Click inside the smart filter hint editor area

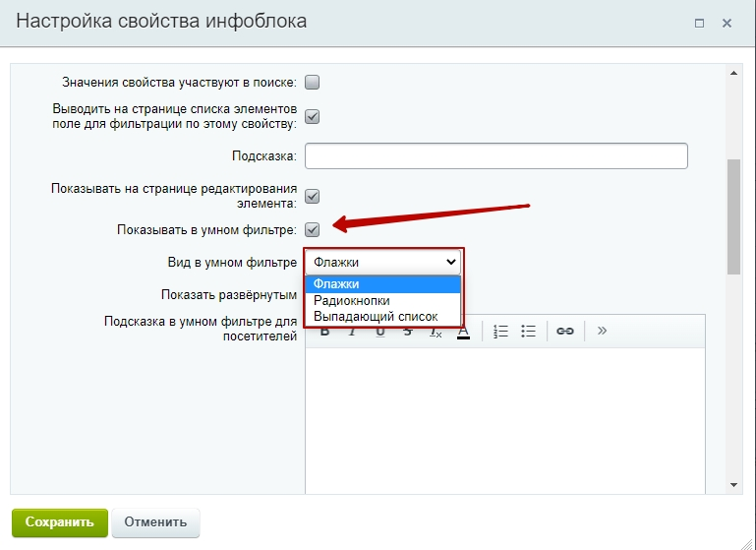click(504, 420)
